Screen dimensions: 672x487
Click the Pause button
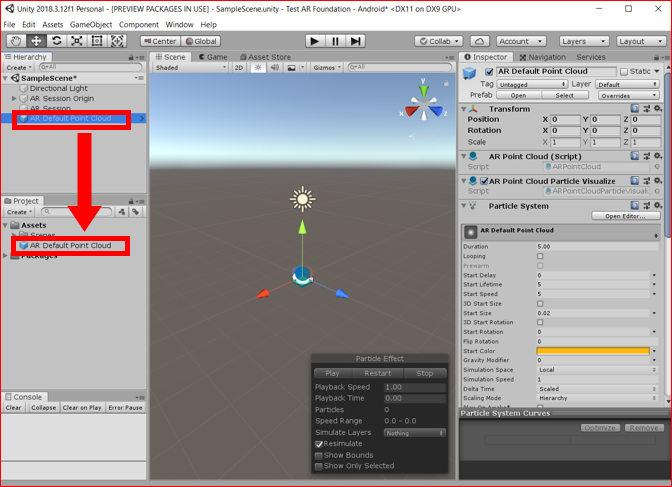(335, 41)
